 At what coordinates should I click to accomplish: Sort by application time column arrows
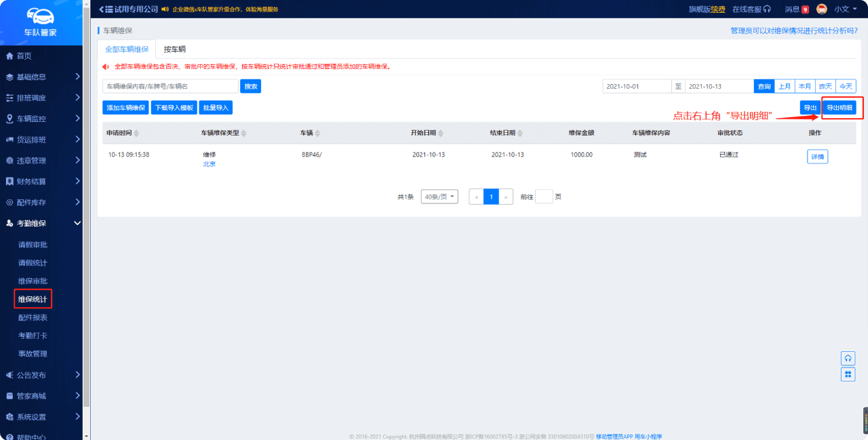coord(136,133)
